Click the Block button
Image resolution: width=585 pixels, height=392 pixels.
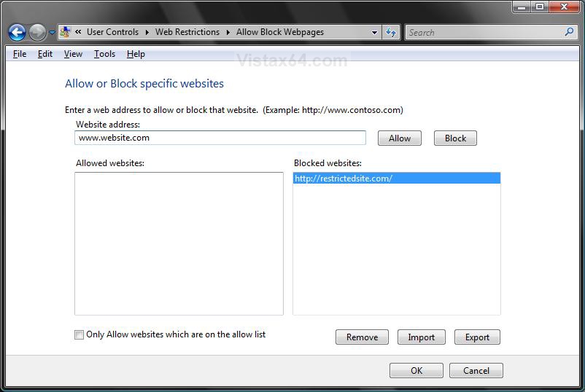point(456,138)
